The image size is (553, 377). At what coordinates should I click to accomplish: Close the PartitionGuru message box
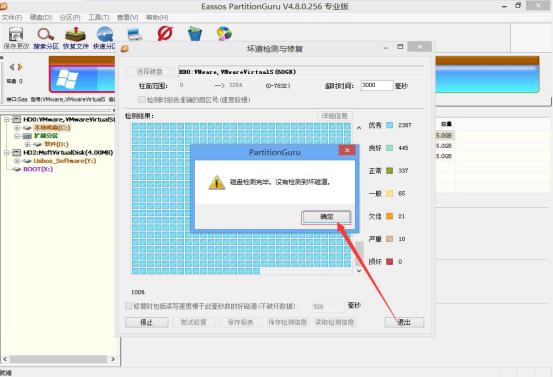click(x=347, y=150)
